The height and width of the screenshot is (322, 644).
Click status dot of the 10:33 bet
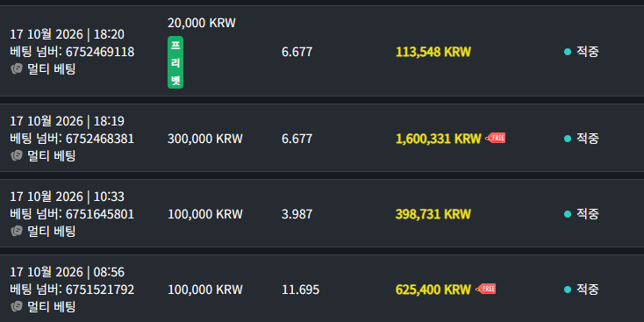[568, 214]
